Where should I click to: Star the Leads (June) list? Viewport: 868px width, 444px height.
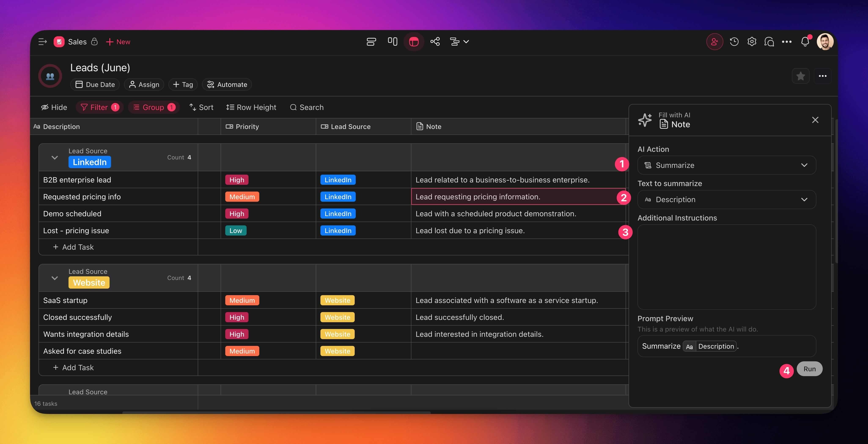800,76
